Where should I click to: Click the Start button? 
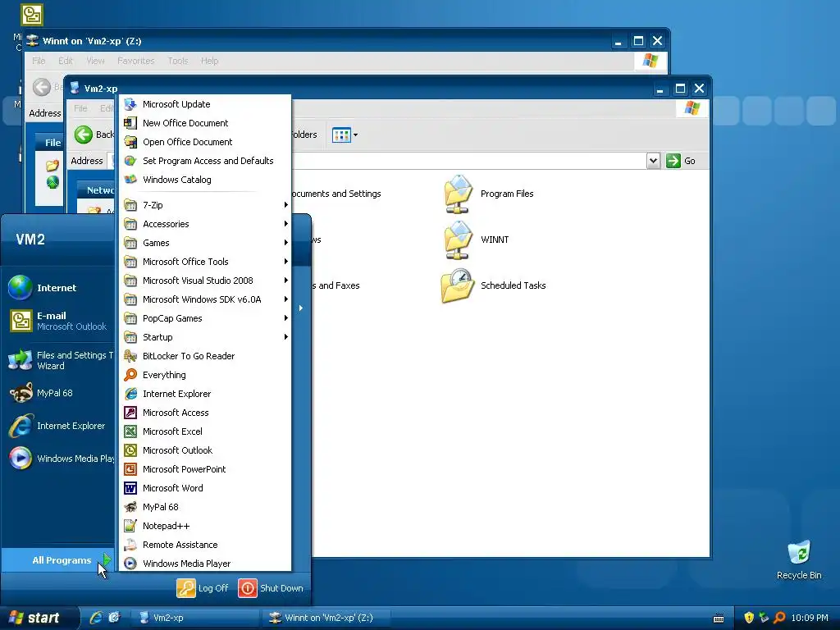point(39,618)
